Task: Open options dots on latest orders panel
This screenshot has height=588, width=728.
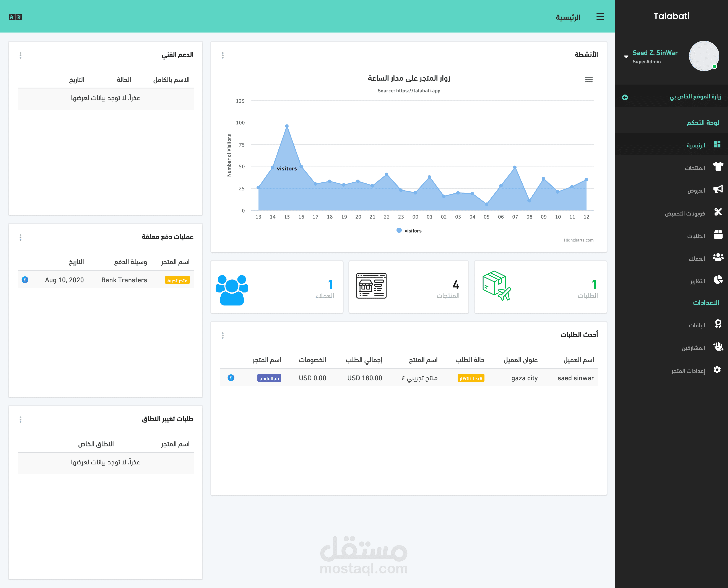Action: point(222,335)
